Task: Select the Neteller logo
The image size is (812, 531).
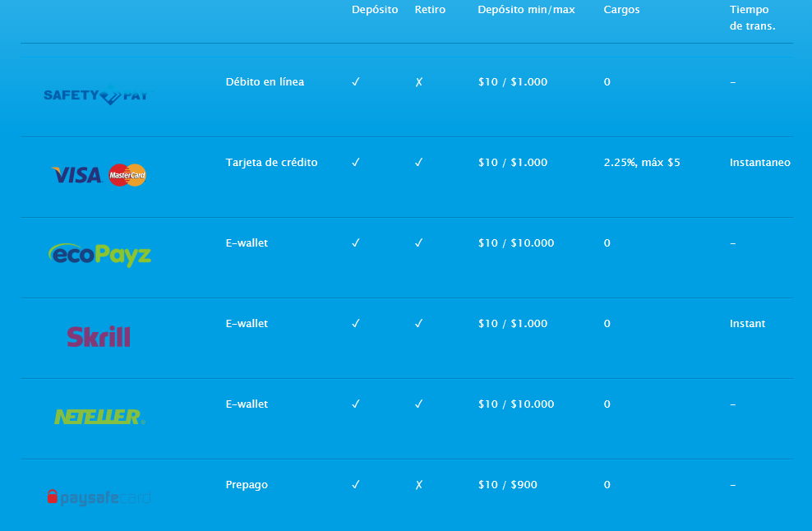Action: coord(99,417)
